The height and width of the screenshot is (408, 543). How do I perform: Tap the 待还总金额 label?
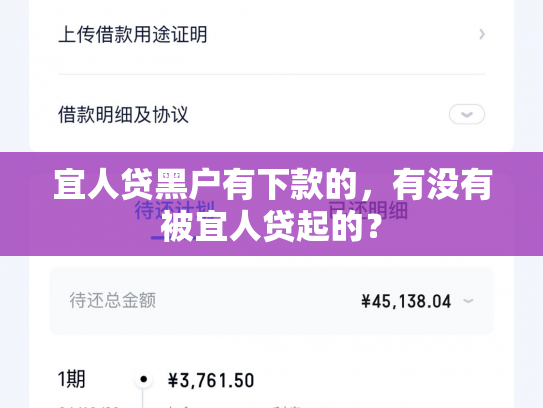pyautogui.click(x=113, y=300)
